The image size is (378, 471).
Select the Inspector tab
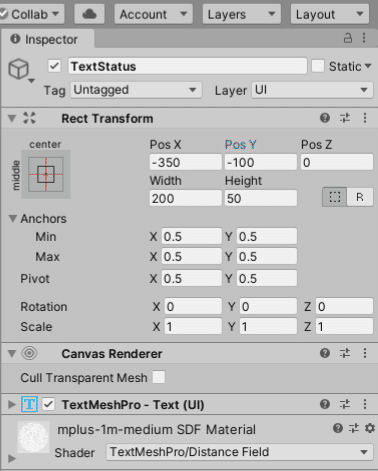(x=48, y=39)
